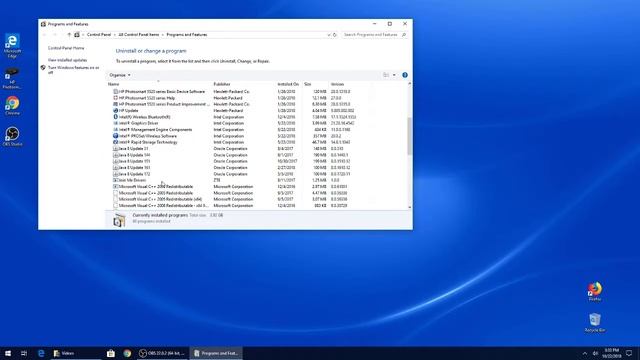This screenshot has width=640, height=360.
Task: Click scrollbar up arrow in program list
Action: pyautogui.click(x=409, y=84)
